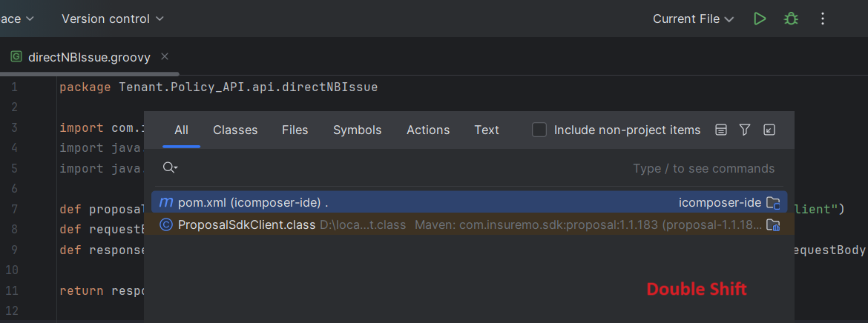This screenshot has height=323, width=868.
Task: Click the Groovy file icon on the editor tab
Action: (x=16, y=57)
